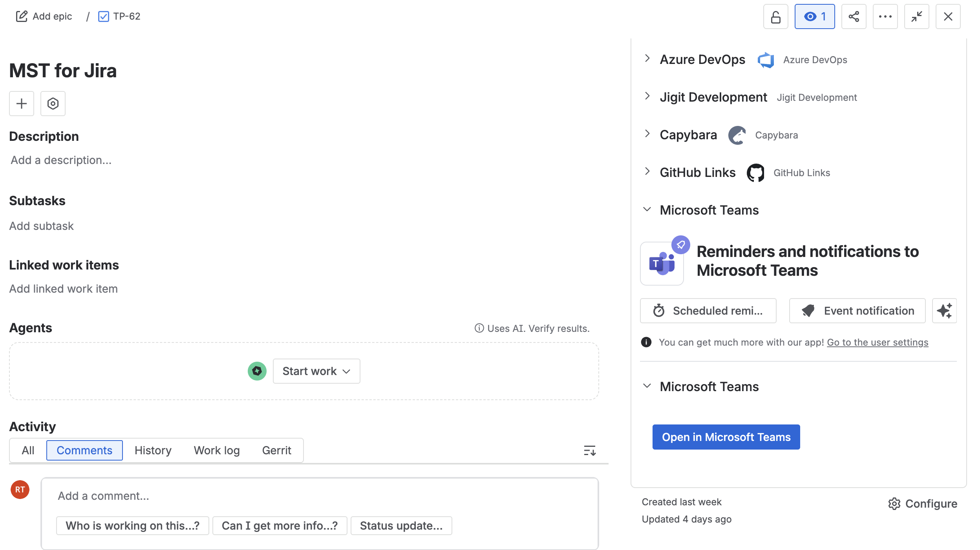The width and height of the screenshot is (980, 550).
Task: Click the purple badge on Teams logo
Action: [680, 245]
